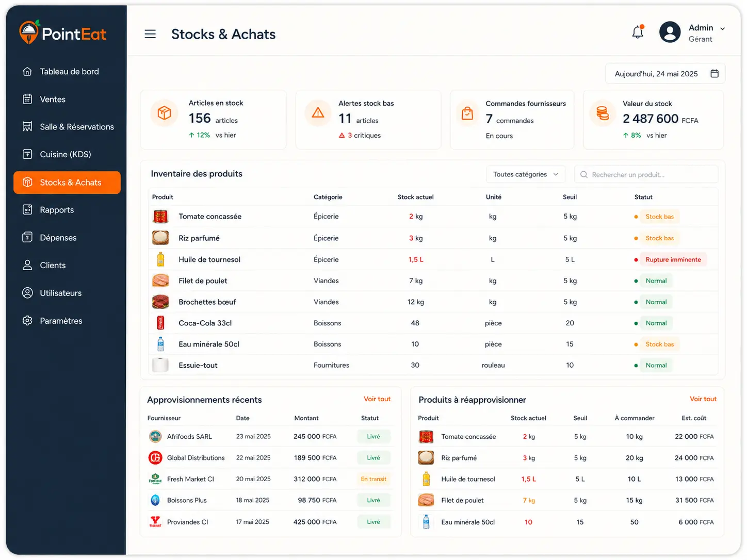
Task: Click the Fournisseur column header
Action: 164,418
